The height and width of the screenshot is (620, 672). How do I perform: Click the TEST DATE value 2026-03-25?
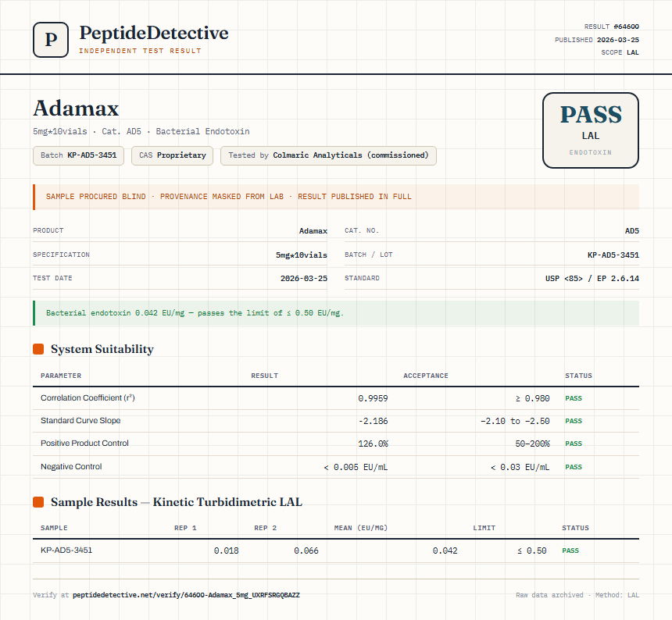(304, 278)
